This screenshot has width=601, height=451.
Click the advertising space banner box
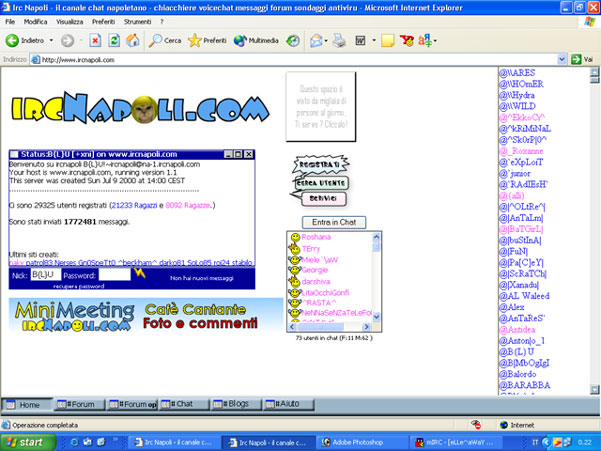(x=321, y=107)
